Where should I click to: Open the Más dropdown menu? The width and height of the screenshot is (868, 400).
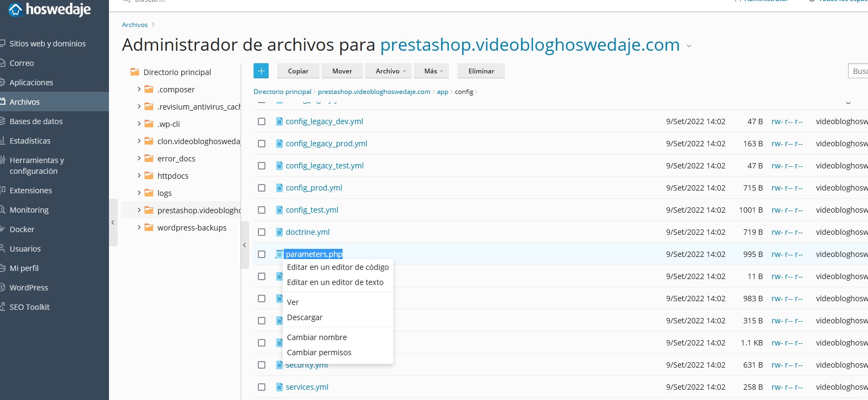(x=432, y=71)
